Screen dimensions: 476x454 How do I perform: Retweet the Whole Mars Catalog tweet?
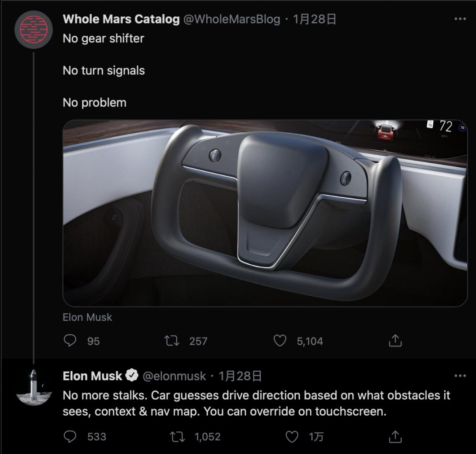coord(171,341)
